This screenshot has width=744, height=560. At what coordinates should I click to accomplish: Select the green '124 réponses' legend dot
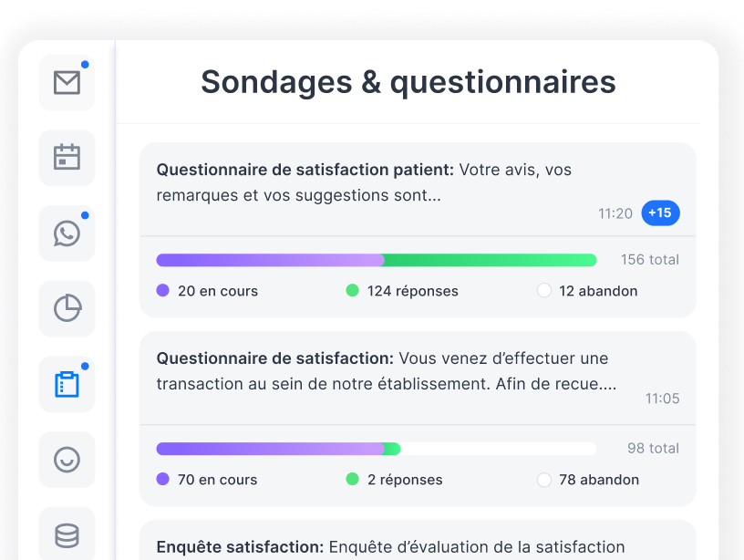pos(353,291)
